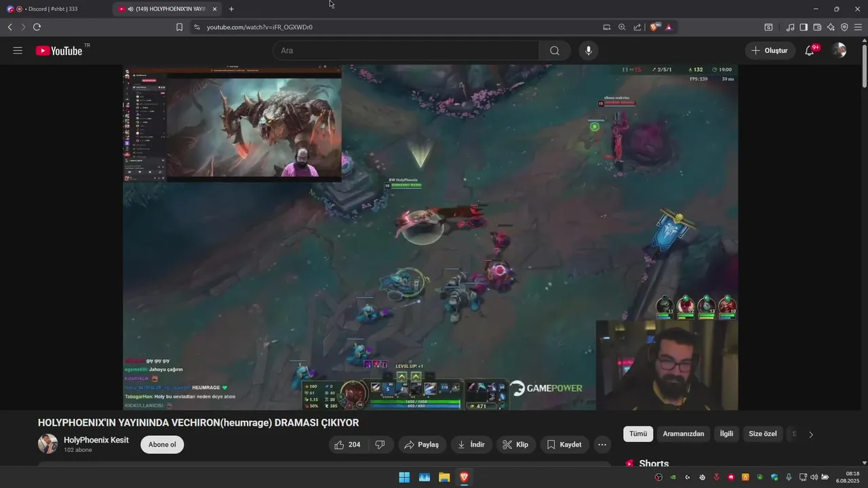Click the Shorts section heading
The image size is (868, 488).
tap(654, 464)
